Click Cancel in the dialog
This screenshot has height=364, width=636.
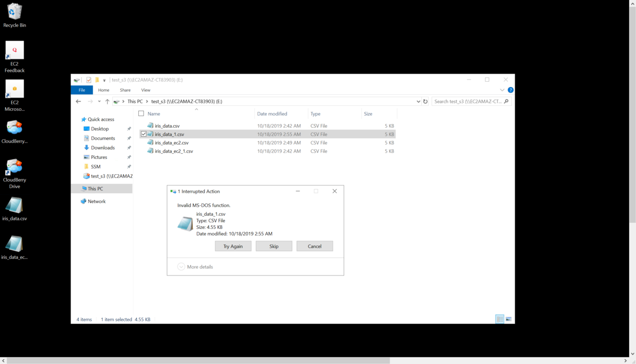[x=315, y=246]
